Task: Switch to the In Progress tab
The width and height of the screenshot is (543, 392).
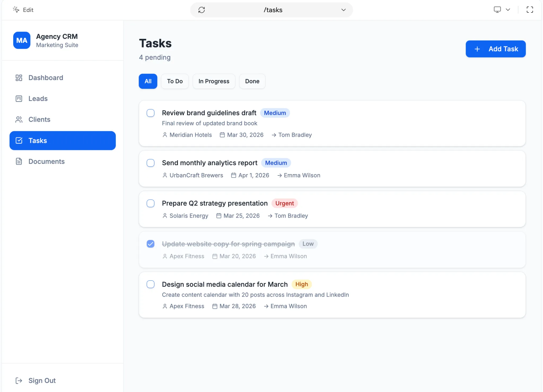Action: click(x=214, y=81)
